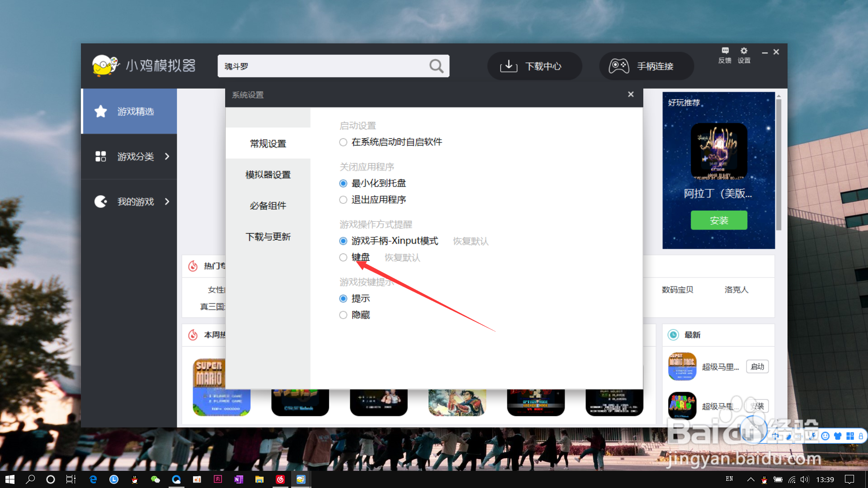Select the 游戏精选 star sidebar icon
Image resolution: width=868 pixels, height=488 pixels.
click(100, 111)
